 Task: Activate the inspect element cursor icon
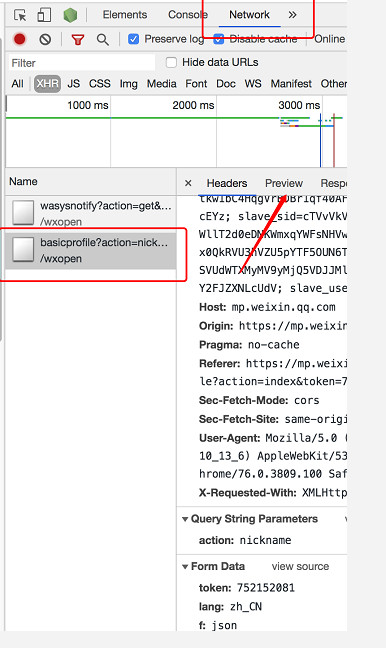(x=20, y=15)
